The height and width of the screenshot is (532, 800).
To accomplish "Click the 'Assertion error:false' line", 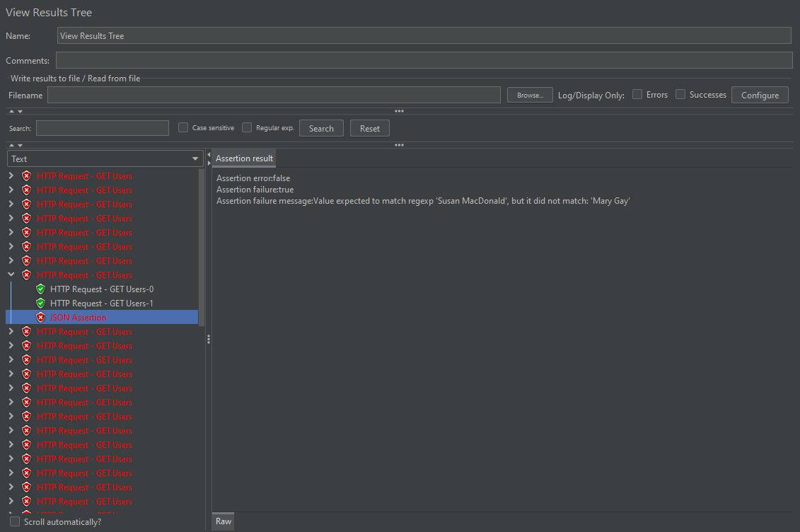I will tap(253, 178).
